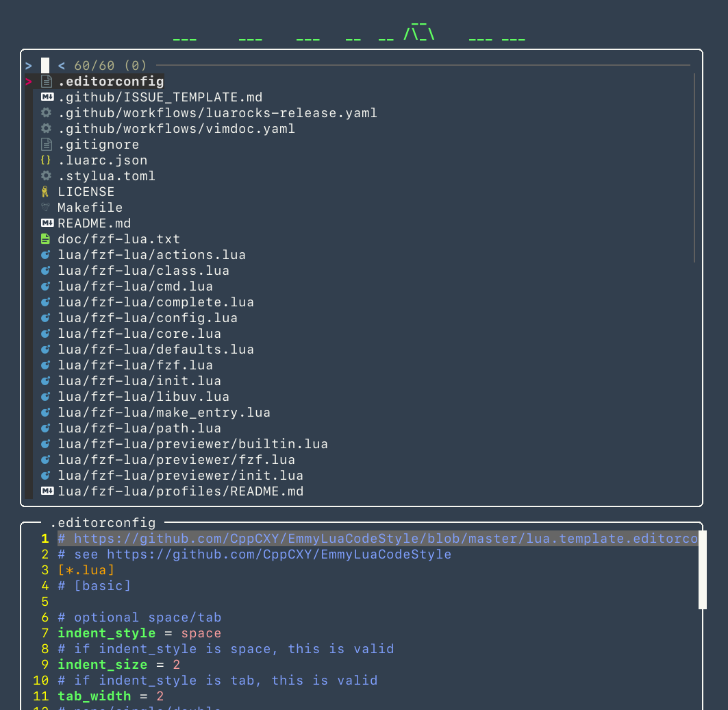
Task: Click the gear icon beside .stylua.toml
Action: pos(46,175)
